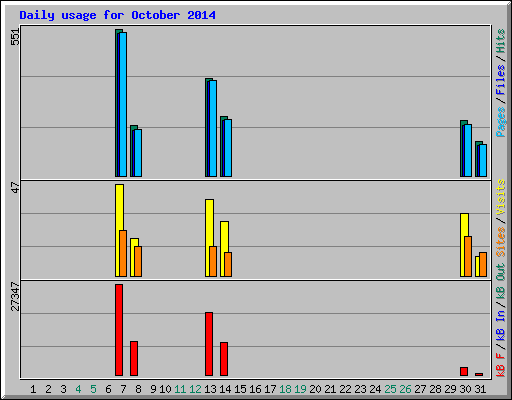Click day number 24 on the axis
512x400 pixels.
(375, 389)
